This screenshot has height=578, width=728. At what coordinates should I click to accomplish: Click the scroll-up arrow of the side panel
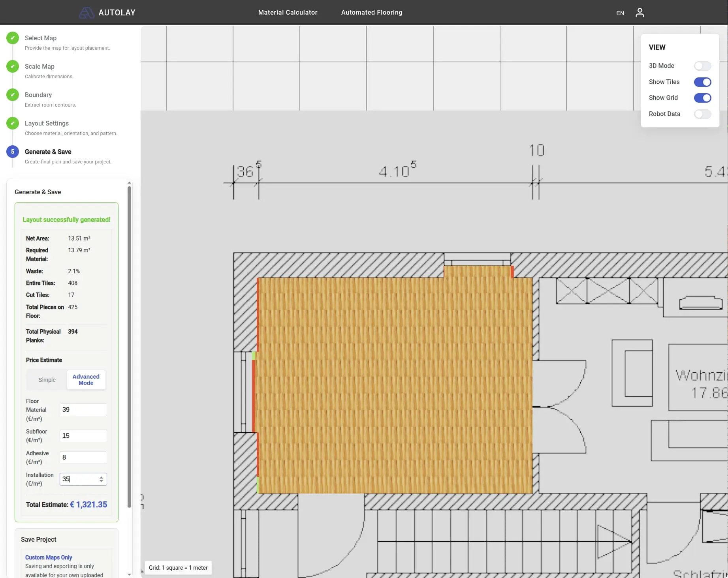129,183
